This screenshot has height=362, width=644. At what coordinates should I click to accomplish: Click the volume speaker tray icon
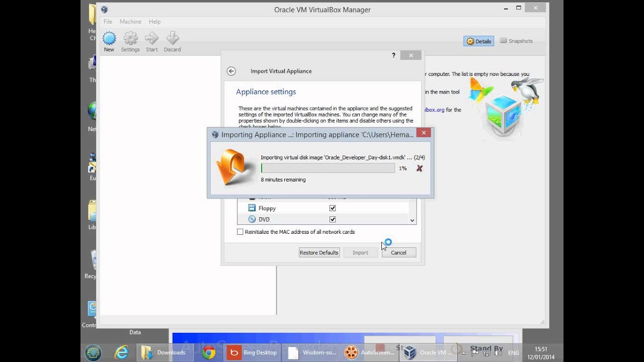pos(497,353)
